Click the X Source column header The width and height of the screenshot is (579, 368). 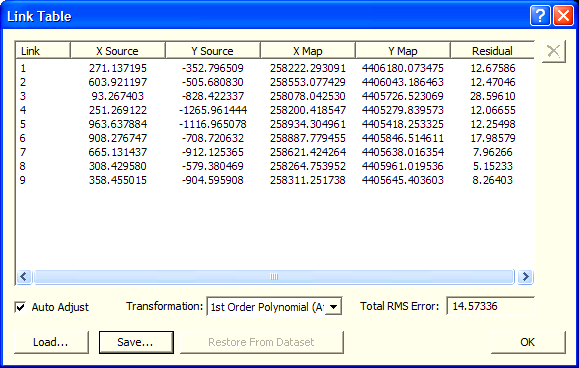tap(117, 51)
